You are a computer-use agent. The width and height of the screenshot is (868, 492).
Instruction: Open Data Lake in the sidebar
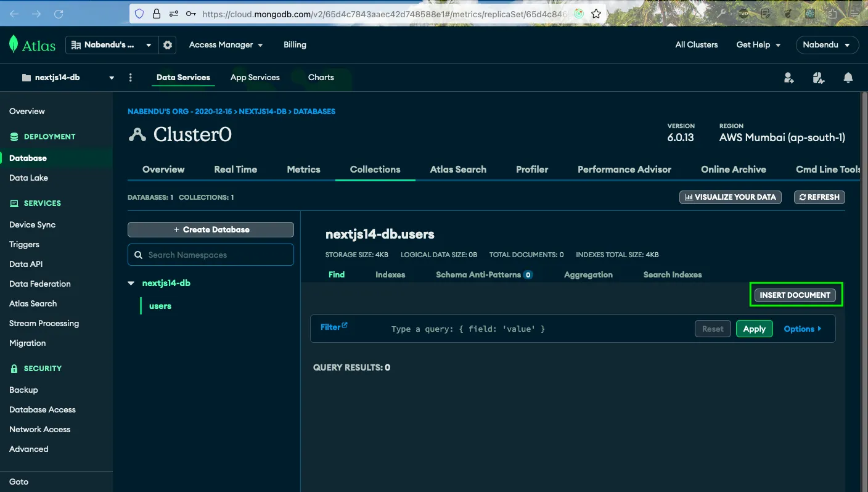tap(28, 178)
